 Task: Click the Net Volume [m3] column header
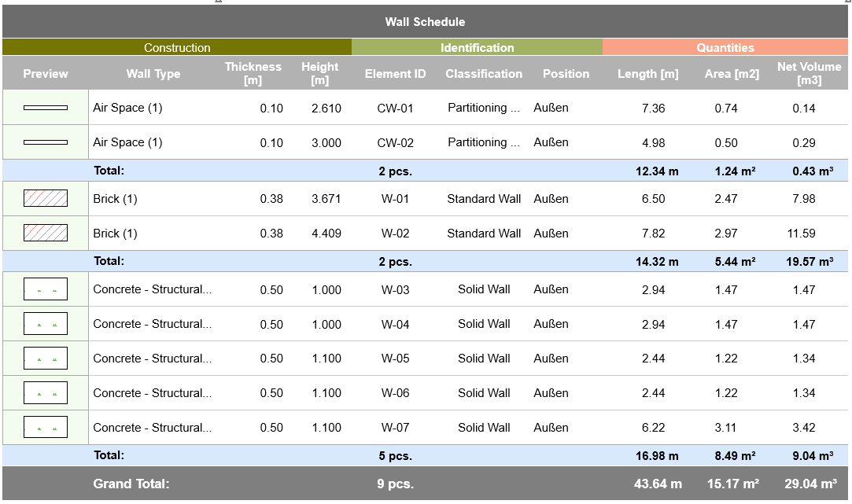pyautogui.click(x=809, y=73)
